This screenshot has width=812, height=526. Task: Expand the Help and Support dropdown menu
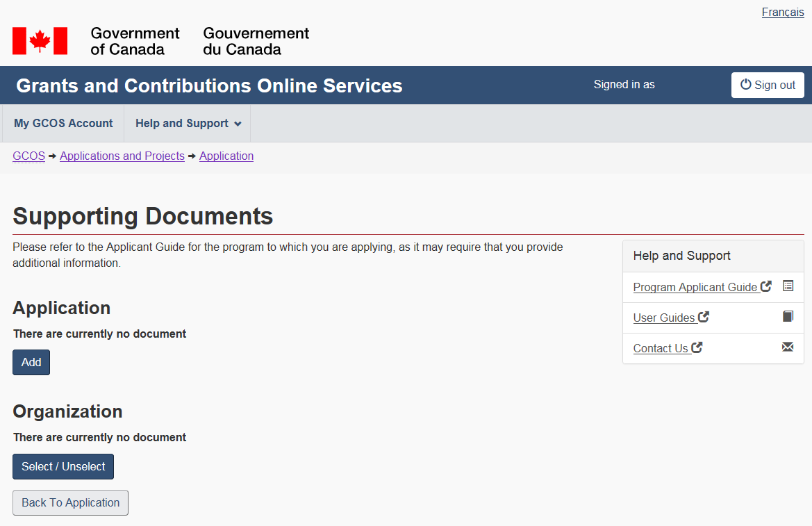click(x=188, y=124)
